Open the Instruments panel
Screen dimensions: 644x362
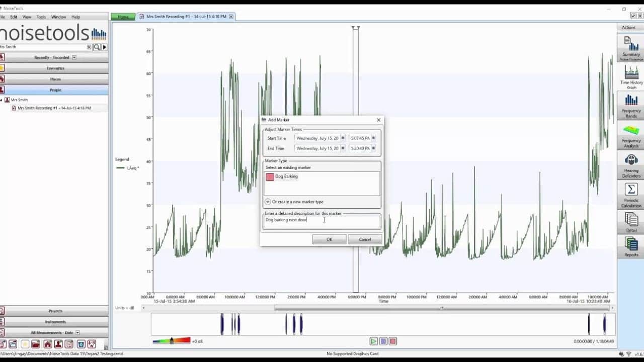click(54, 322)
